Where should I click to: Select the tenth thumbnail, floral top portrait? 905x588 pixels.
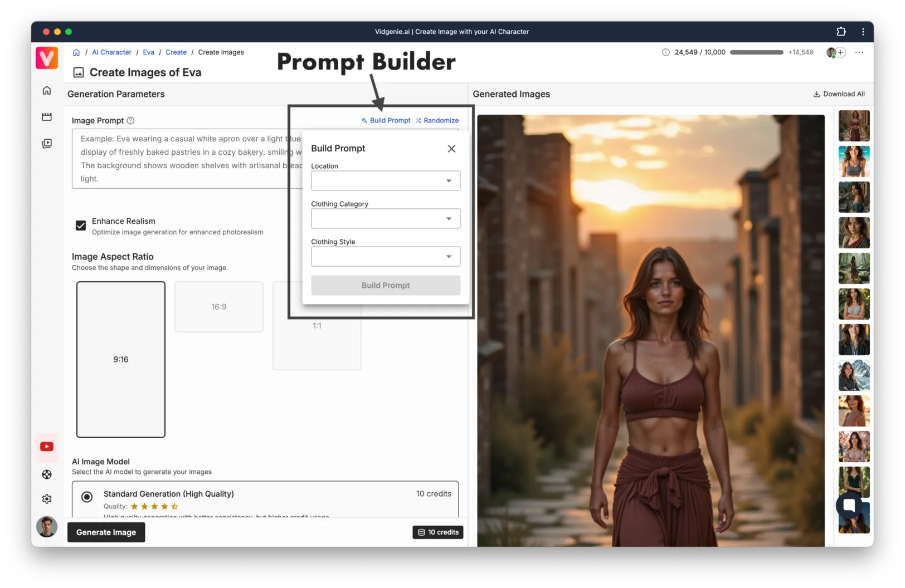(x=854, y=447)
